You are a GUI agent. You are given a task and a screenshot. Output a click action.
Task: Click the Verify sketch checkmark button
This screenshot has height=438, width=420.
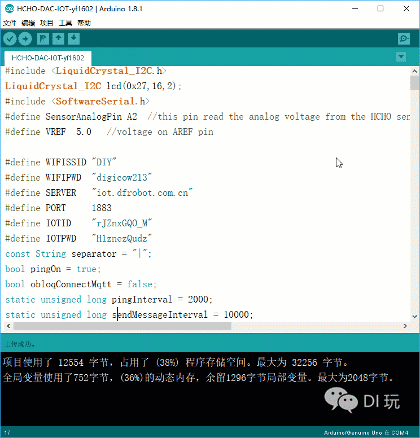(10, 39)
